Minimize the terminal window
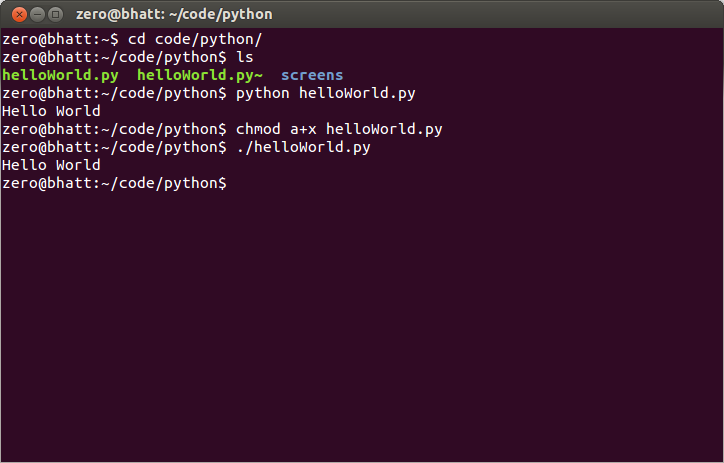This screenshot has width=724, height=463. [35, 14]
